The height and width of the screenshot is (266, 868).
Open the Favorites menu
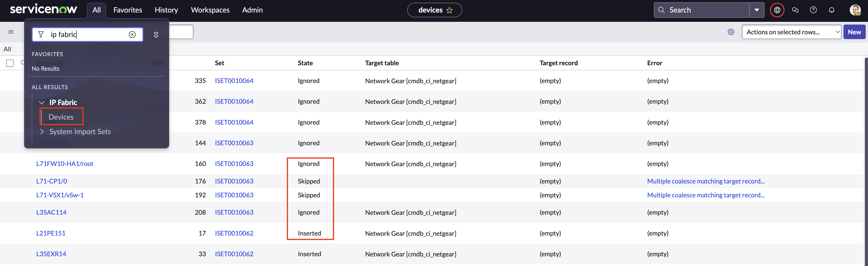pyautogui.click(x=127, y=10)
